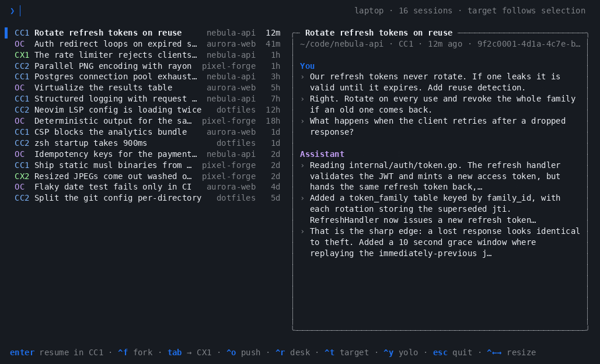This screenshot has height=364, width=600.
Task: Open "Parallel PNG encoding with rayon" session row
Action: click(x=147, y=66)
